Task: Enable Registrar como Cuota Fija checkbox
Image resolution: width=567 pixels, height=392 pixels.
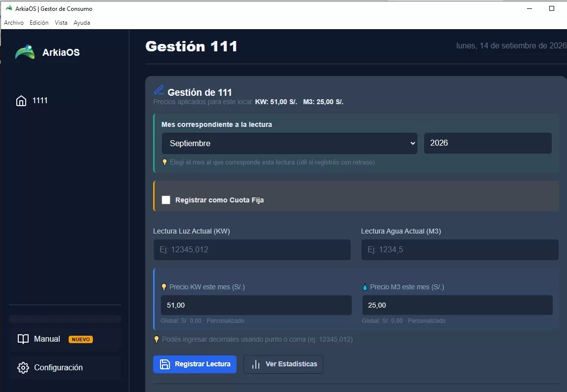Action: [x=166, y=200]
